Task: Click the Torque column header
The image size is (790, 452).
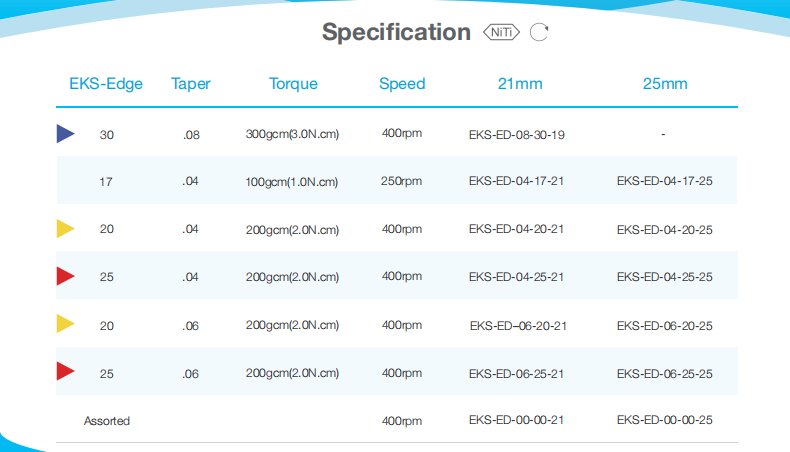Action: 293,84
